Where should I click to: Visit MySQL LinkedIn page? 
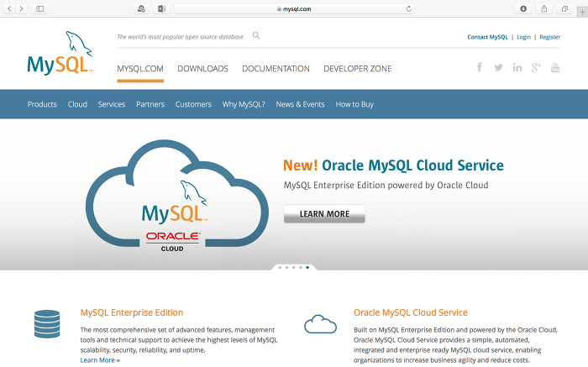517,67
